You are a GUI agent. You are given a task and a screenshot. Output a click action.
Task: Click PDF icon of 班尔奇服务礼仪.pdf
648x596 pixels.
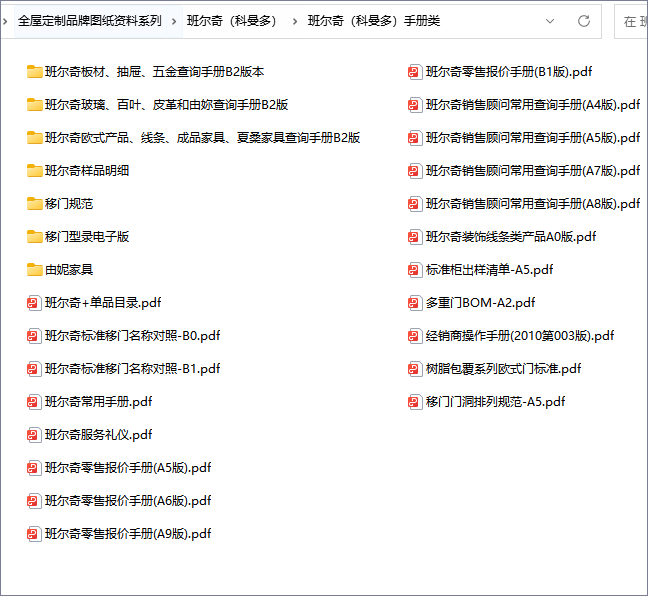(x=35, y=435)
